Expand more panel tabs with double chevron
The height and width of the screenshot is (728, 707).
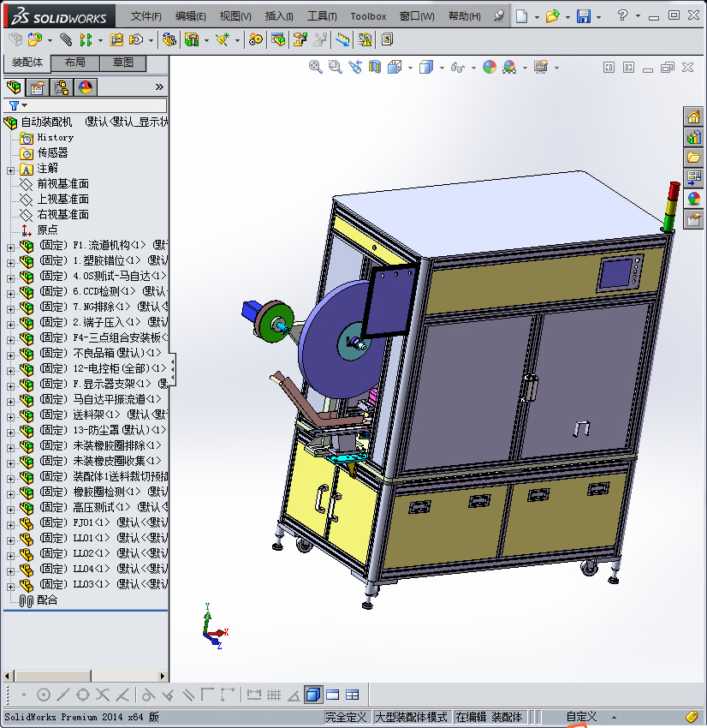point(159,87)
